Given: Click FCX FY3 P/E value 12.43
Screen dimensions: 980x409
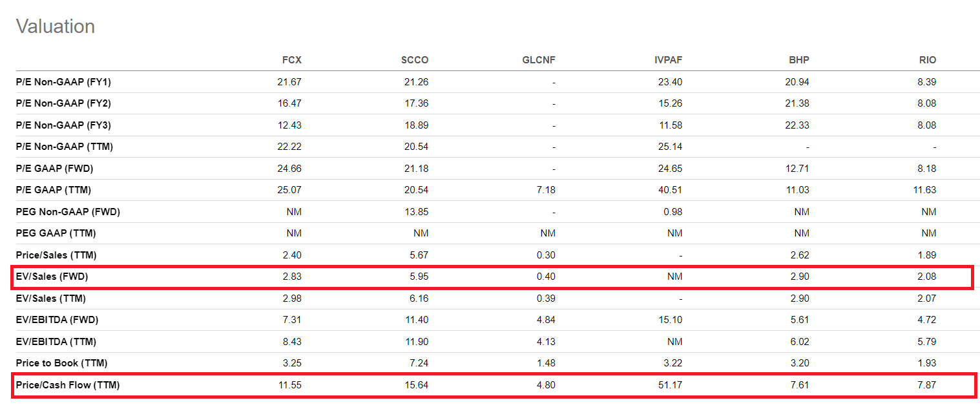Looking at the screenshot, I should tap(290, 125).
